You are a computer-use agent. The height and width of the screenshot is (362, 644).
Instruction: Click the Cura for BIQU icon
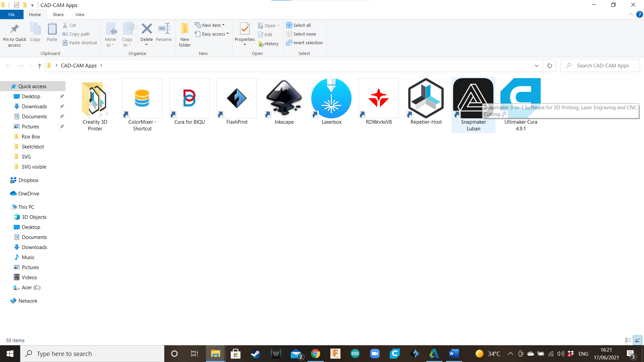tap(189, 99)
